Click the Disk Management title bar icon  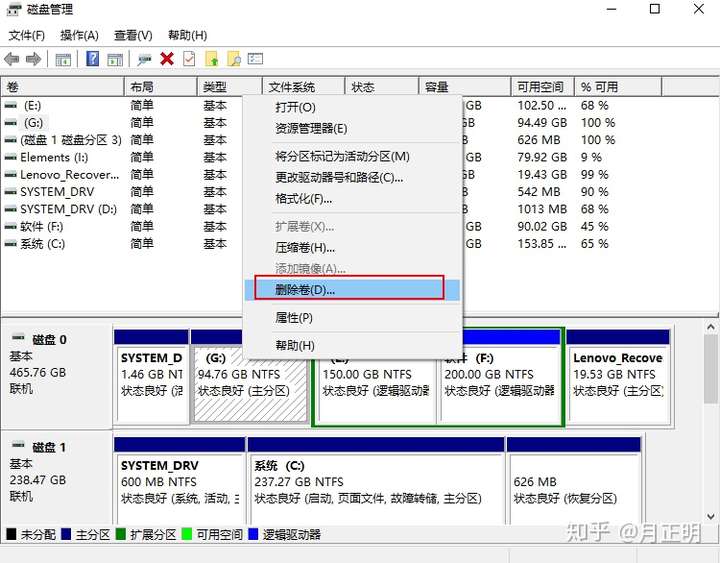coord(14,9)
